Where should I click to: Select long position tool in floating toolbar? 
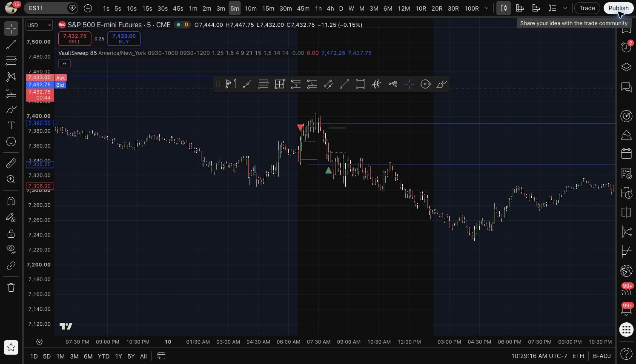(x=312, y=84)
